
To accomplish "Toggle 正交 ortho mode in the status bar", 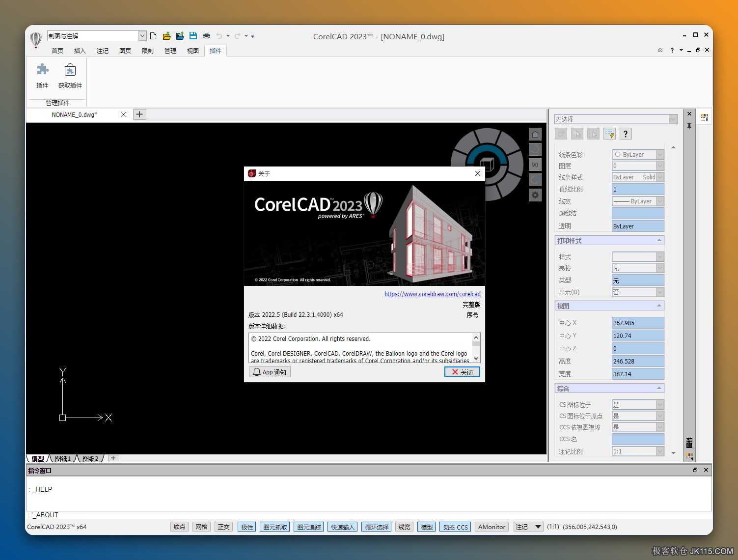I will (x=223, y=527).
